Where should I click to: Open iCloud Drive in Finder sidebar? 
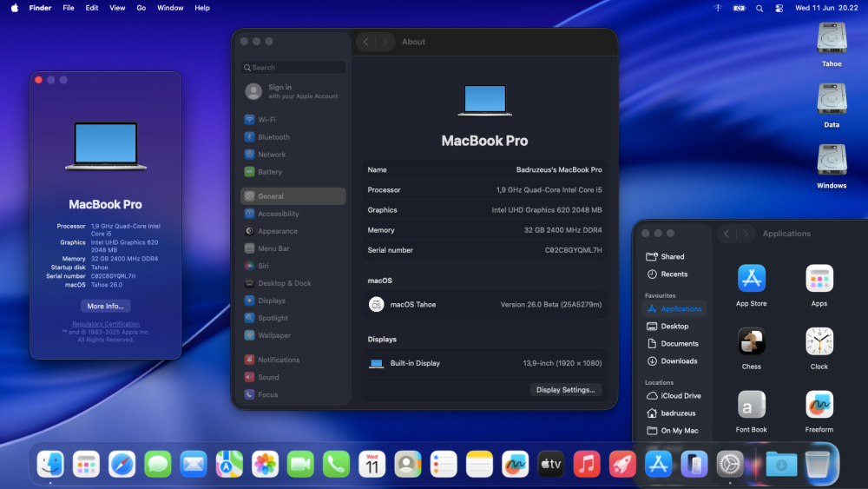pos(674,396)
